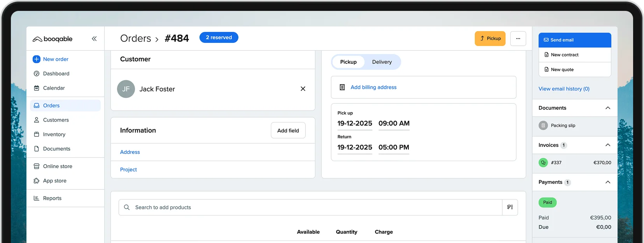Click the product filter icon beside search
This screenshot has height=243, width=644.
pos(510,207)
